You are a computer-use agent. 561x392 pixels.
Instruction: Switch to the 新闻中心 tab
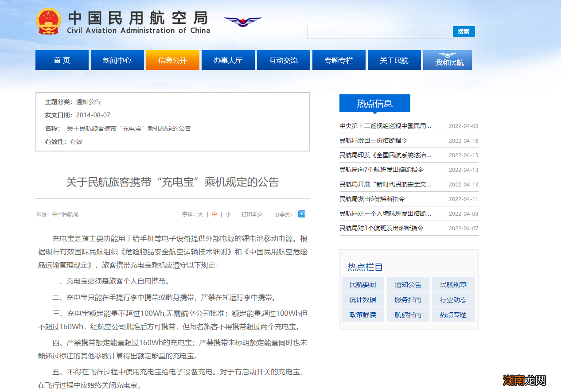[117, 60]
